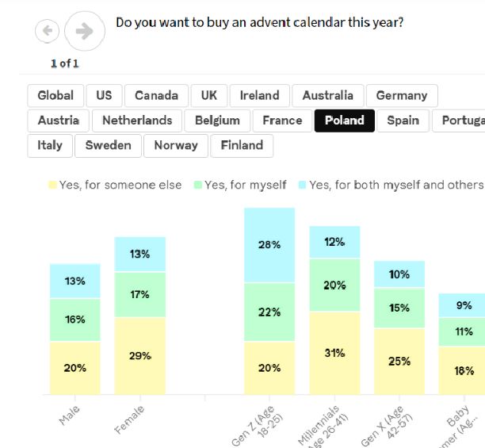The height and width of the screenshot is (448, 485).
Task: Click the Female 29% yellow bar segment
Action: (x=140, y=356)
